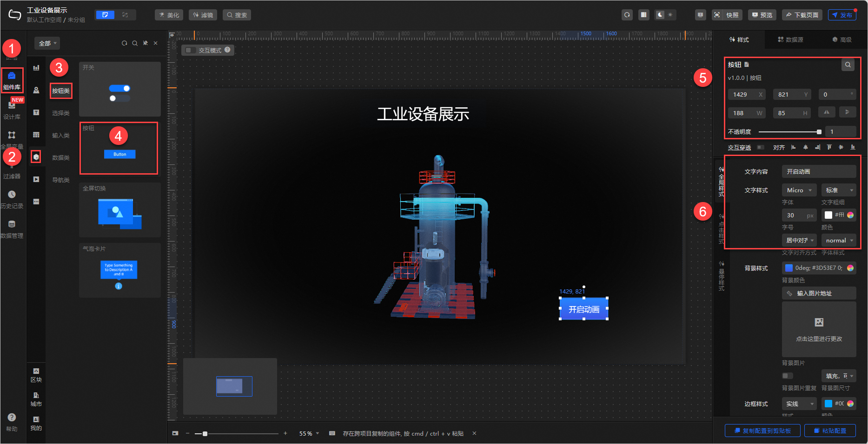
Task: Open the feedback message icon
Action: [x=700, y=15]
